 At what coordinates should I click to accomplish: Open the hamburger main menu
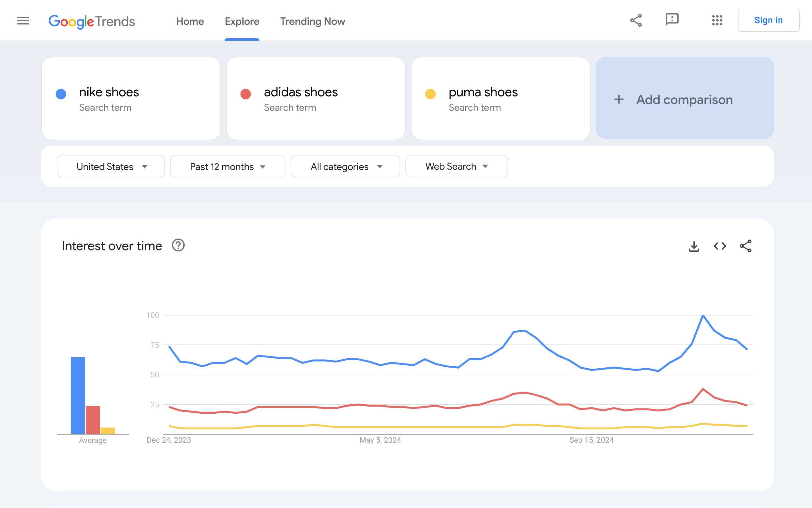click(x=23, y=21)
